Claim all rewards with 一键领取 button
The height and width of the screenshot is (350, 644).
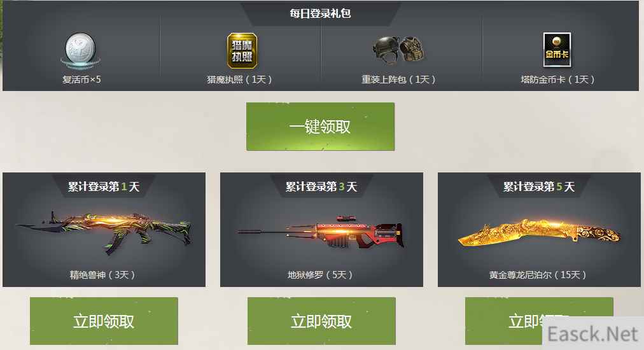[320, 127]
